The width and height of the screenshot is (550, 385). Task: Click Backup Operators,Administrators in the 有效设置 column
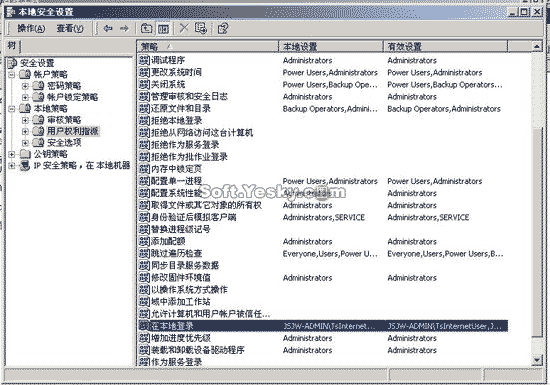pos(444,109)
